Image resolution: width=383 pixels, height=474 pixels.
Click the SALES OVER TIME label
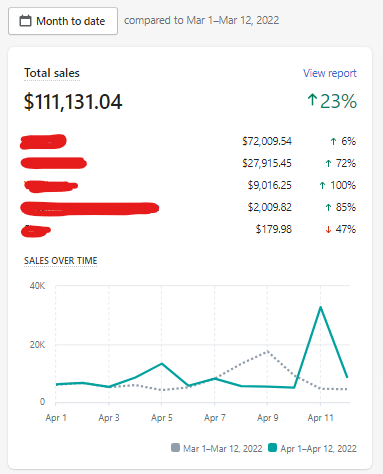tap(61, 261)
